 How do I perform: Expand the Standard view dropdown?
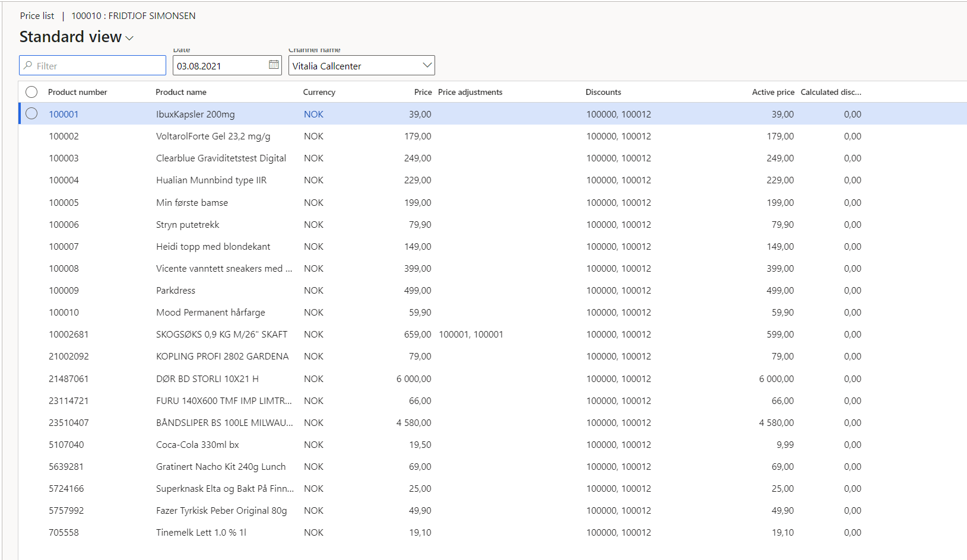129,38
